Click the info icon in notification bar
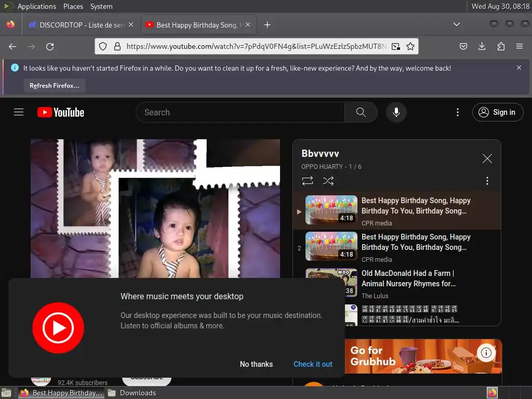 coord(15,68)
